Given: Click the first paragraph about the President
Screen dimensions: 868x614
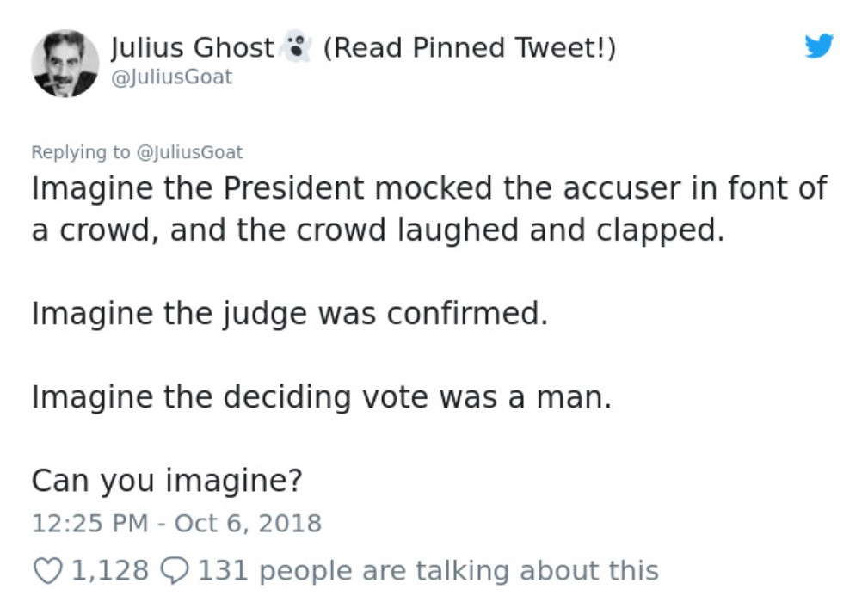Looking at the screenshot, I should point(429,209).
